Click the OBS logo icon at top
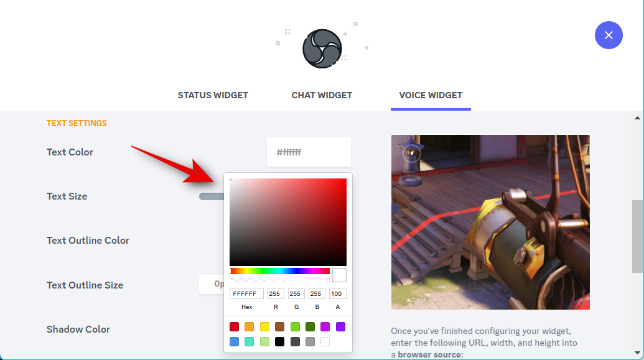The height and width of the screenshot is (360, 644). pos(322,48)
